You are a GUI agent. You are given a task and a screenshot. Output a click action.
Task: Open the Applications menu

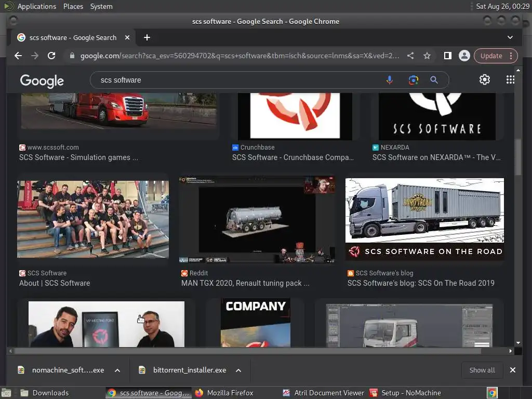pyautogui.click(x=37, y=6)
